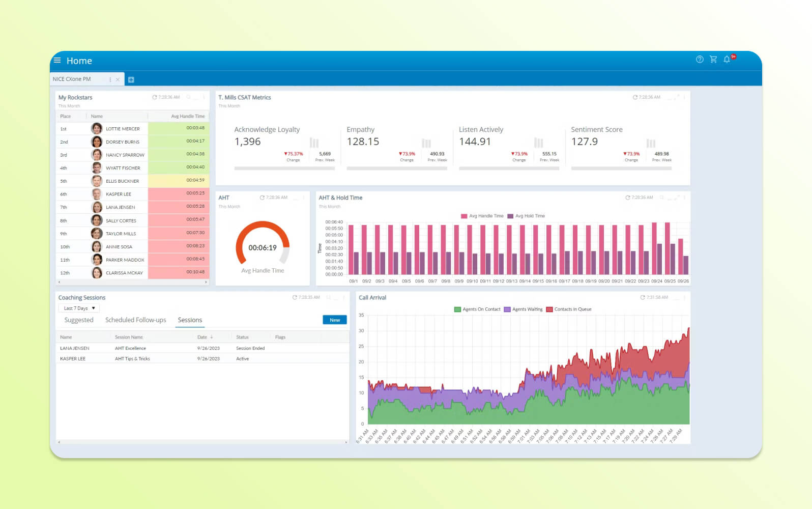Open the LANA JENSEN coaching session row

point(202,348)
